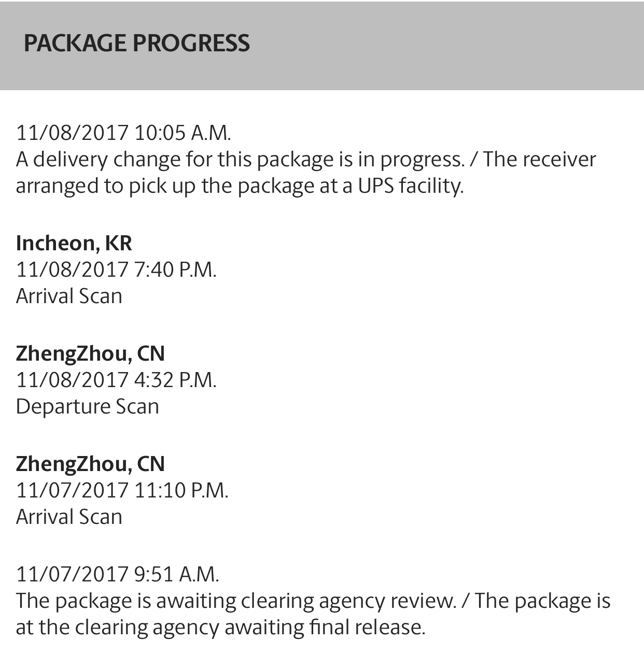Click the 'pick up the package at a UPS facility' line
The width and height of the screenshot is (644, 655).
click(x=239, y=186)
